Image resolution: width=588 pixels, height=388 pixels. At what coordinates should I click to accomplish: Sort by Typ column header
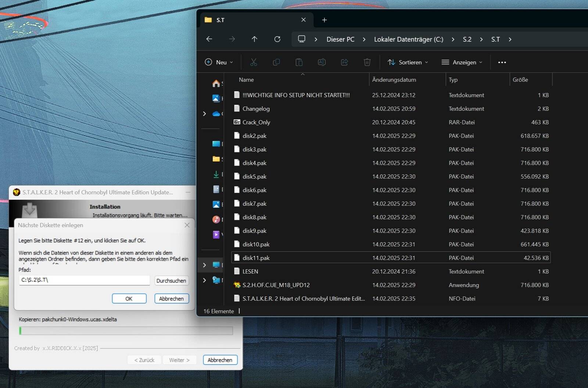(x=453, y=80)
